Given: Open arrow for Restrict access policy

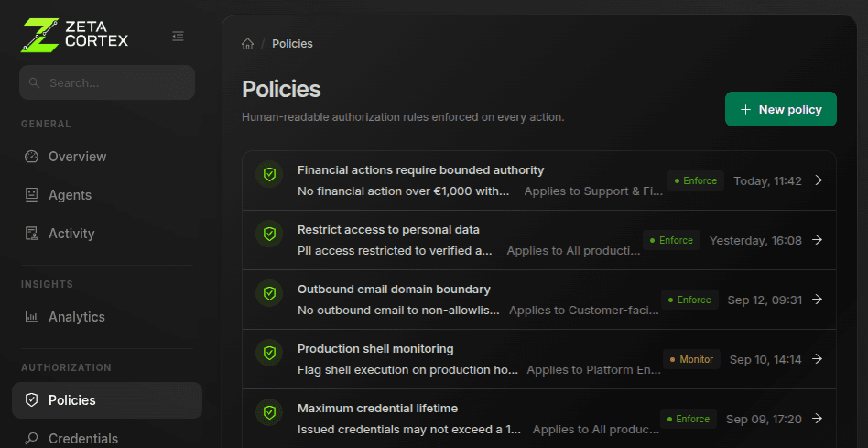Looking at the screenshot, I should [x=817, y=240].
